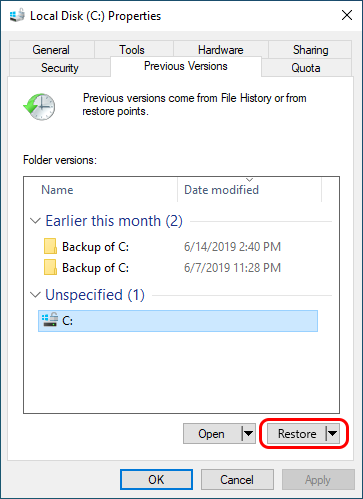
Task: Collapse the Earlier this month group
Action: pos(35,221)
